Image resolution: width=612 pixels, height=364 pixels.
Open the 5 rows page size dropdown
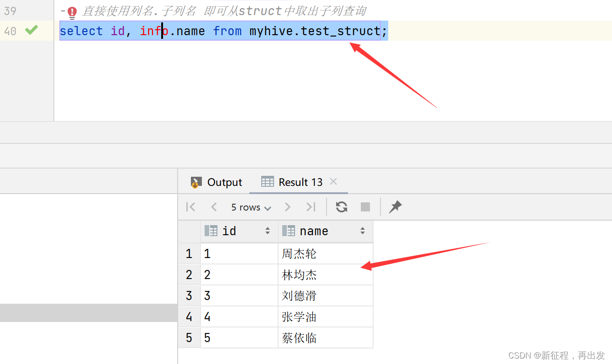[x=251, y=207]
